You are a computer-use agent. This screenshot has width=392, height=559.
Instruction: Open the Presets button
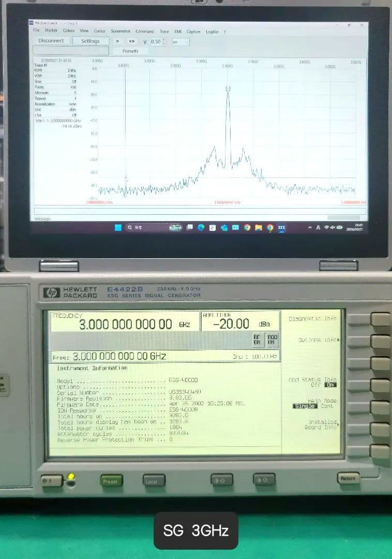[x=130, y=51]
